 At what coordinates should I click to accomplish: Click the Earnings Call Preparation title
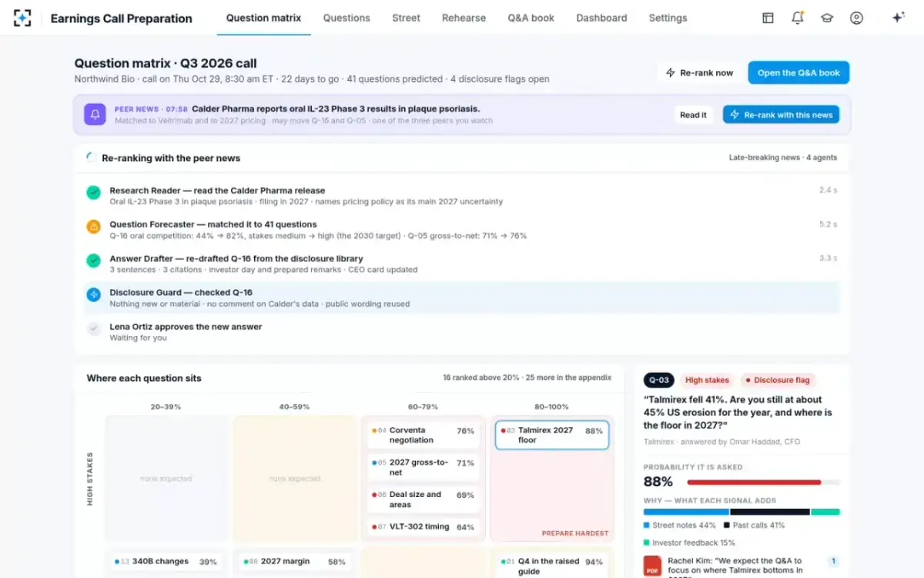pyautogui.click(x=121, y=18)
